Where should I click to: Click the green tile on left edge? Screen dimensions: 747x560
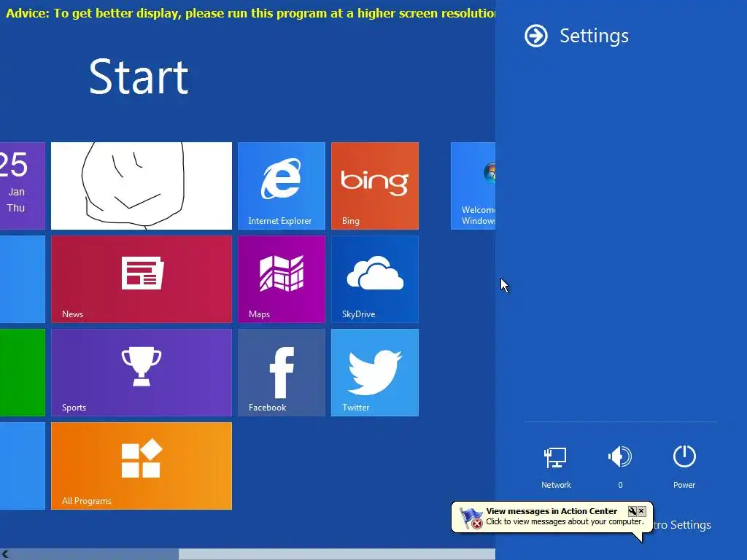pyautogui.click(x=23, y=373)
